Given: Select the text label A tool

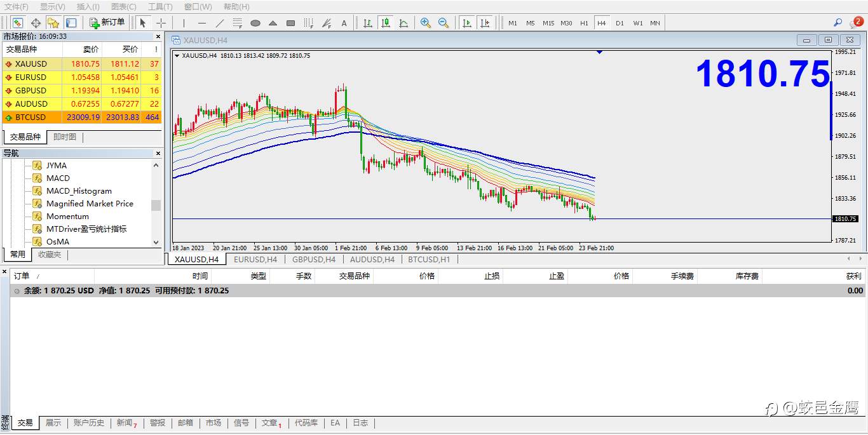Looking at the screenshot, I should tap(344, 23).
